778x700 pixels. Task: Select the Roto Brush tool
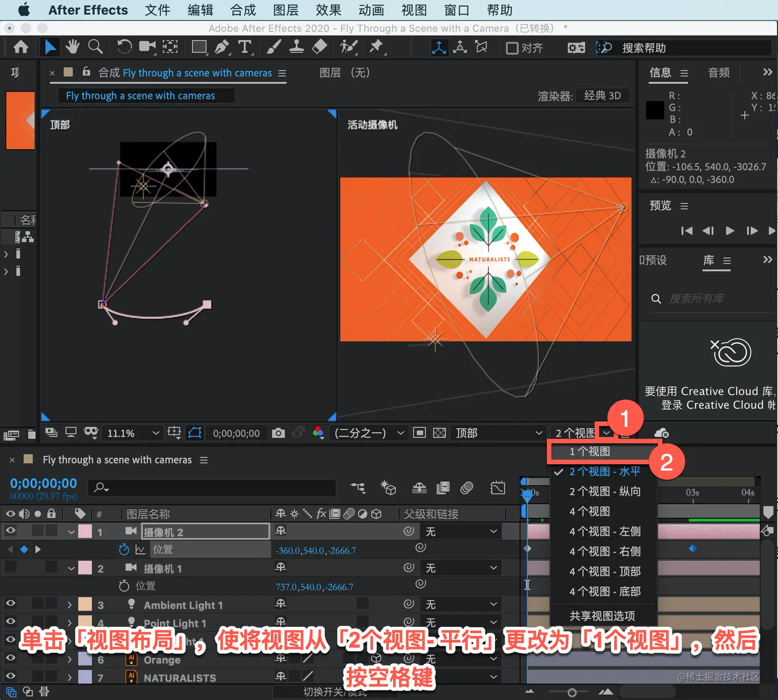pyautogui.click(x=348, y=47)
